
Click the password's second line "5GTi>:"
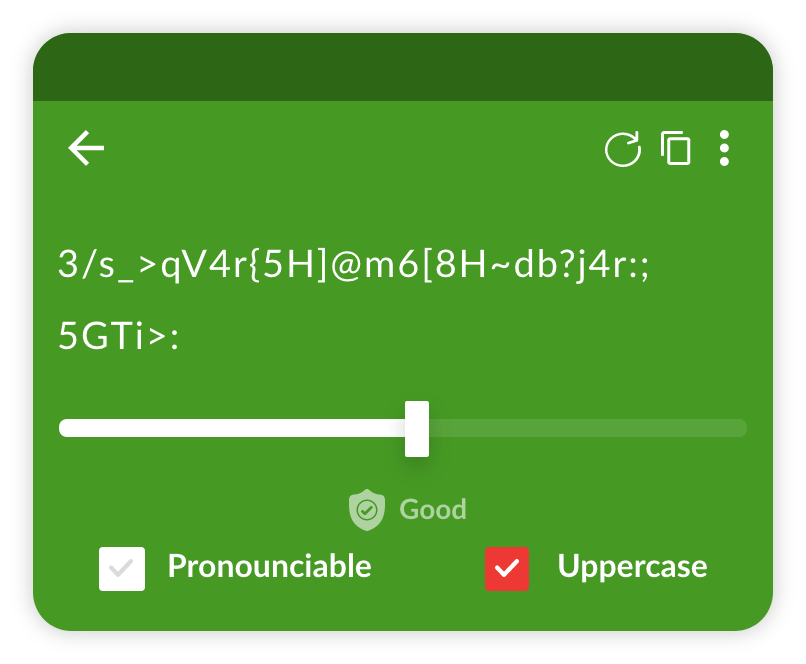(118, 337)
